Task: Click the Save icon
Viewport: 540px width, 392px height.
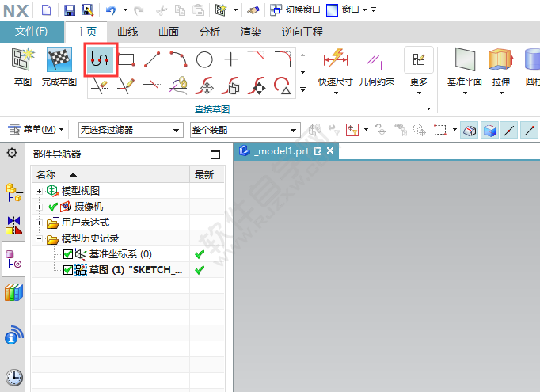Action: click(70, 10)
